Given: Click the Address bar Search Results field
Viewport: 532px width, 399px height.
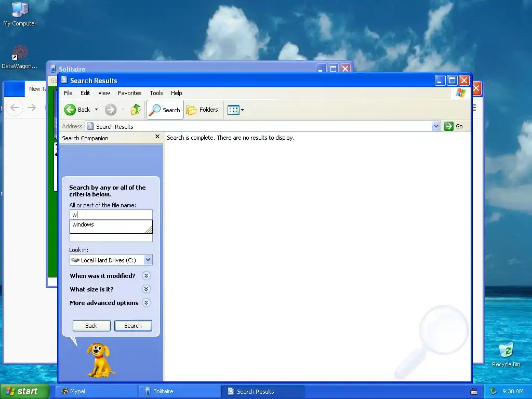Looking at the screenshot, I should point(259,126).
